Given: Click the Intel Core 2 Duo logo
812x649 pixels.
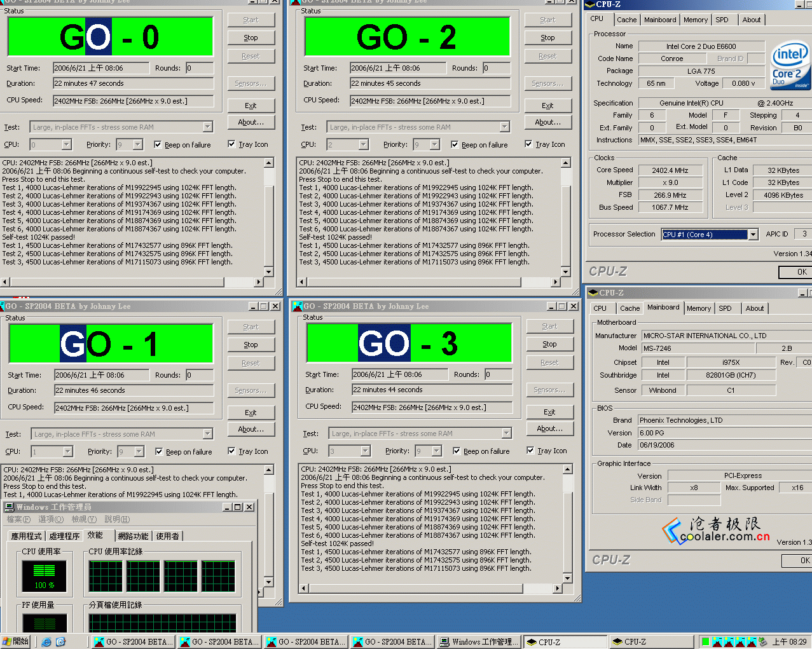Looking at the screenshot, I should [x=790, y=67].
